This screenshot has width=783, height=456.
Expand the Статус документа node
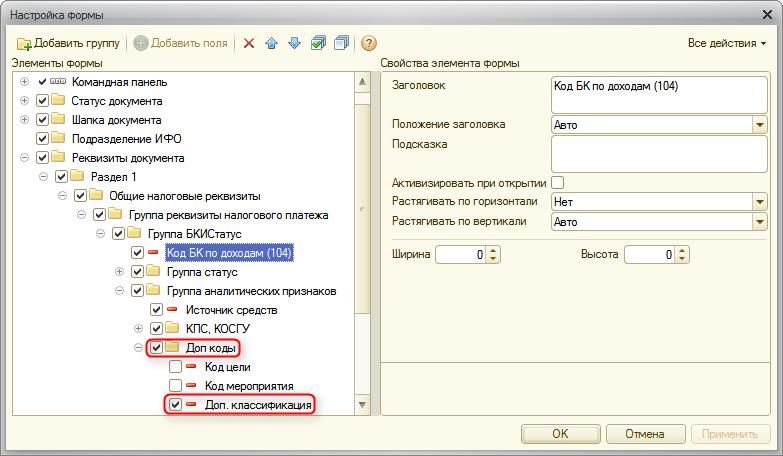(x=24, y=100)
